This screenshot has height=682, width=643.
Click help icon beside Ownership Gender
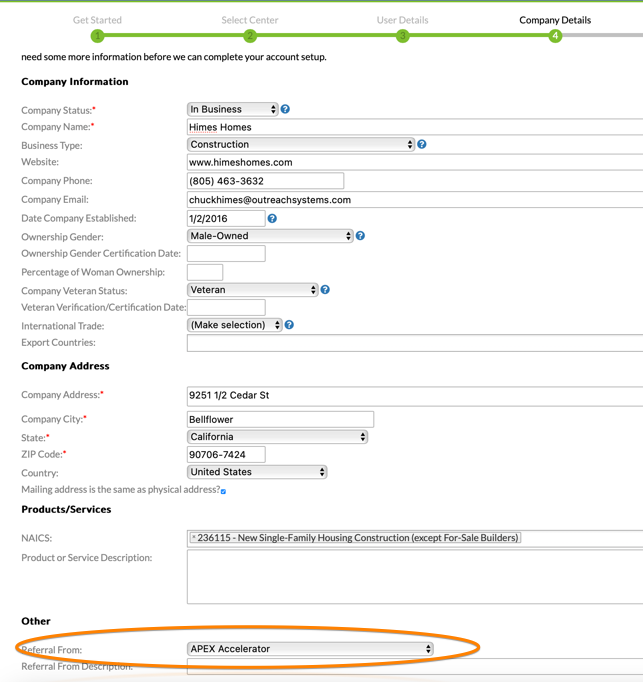point(360,236)
